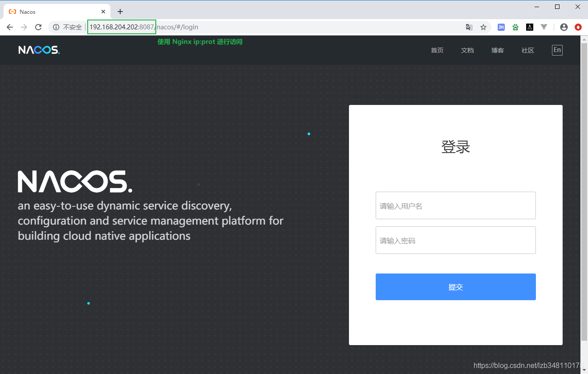Bookmark this page with the star icon
The width and height of the screenshot is (588, 374).
tap(483, 27)
